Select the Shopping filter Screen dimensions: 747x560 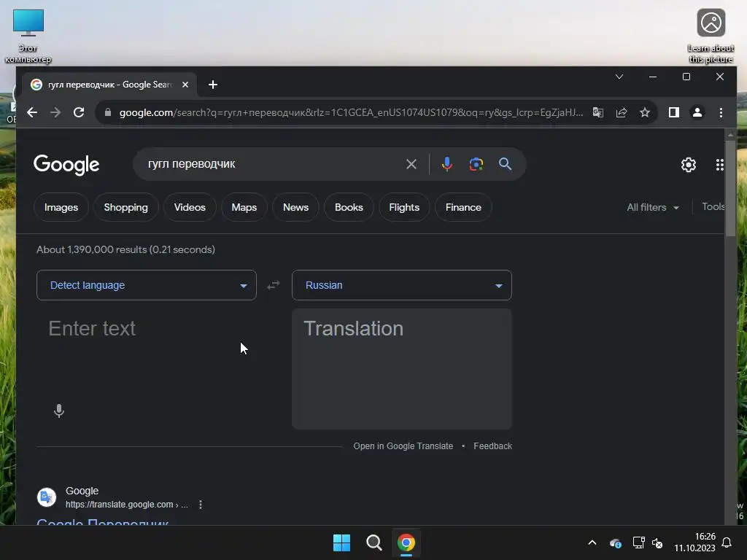(125, 207)
